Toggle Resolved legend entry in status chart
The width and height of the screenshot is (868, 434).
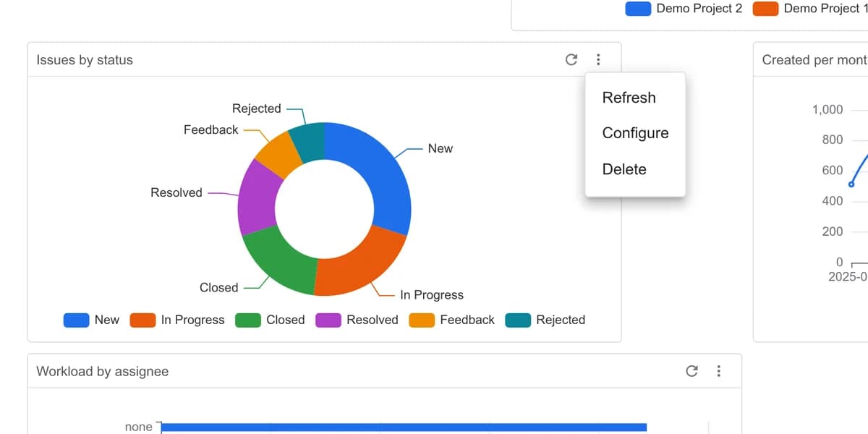357,320
